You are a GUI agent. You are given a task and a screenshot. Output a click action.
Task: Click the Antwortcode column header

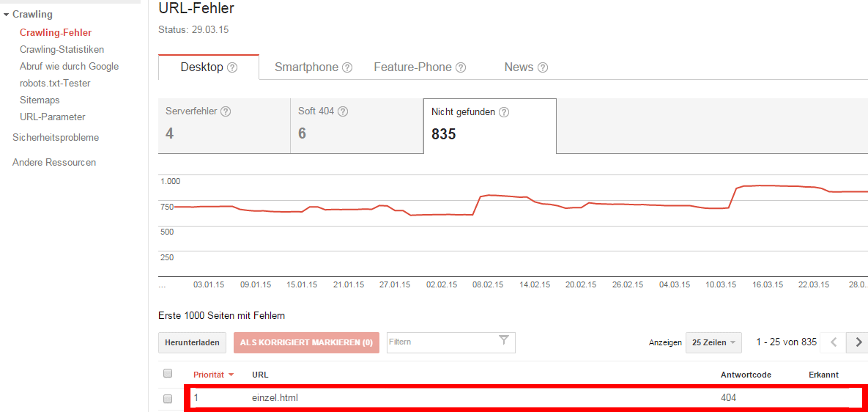coord(746,375)
